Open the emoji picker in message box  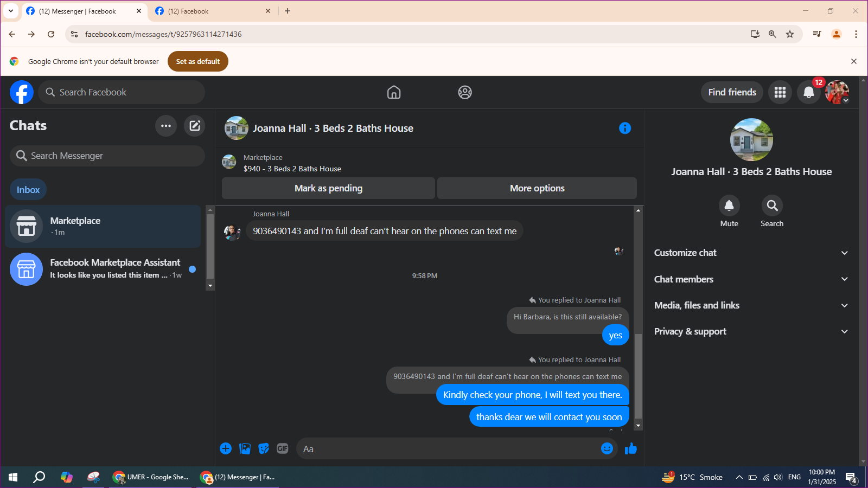[x=607, y=448]
